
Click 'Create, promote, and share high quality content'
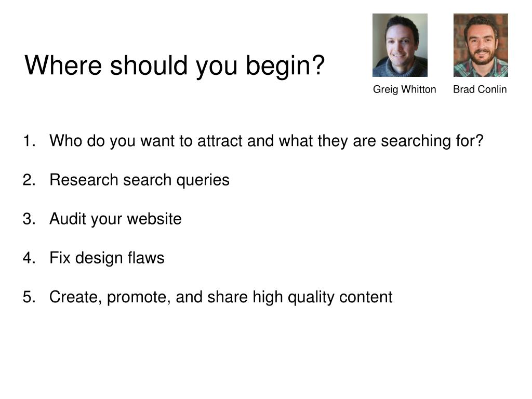(x=221, y=297)
